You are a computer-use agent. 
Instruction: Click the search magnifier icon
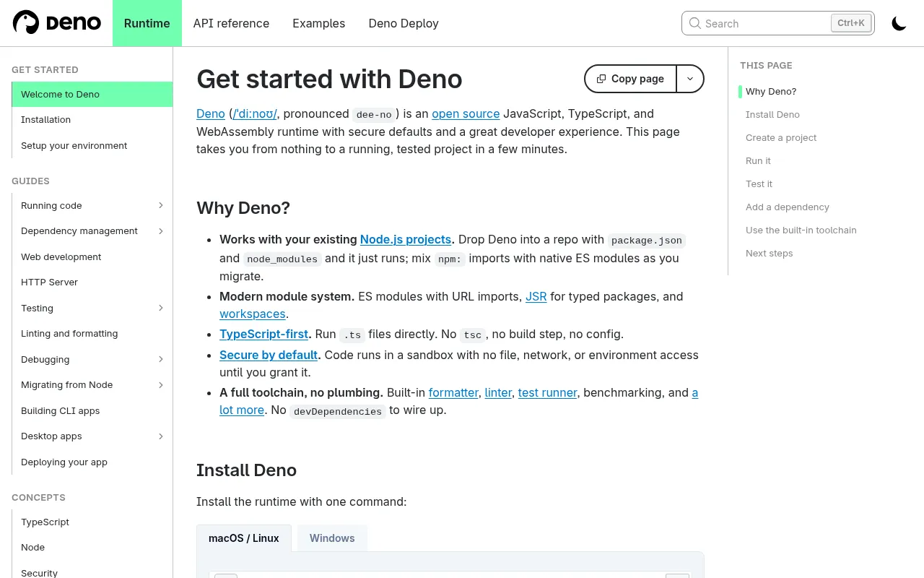[694, 23]
